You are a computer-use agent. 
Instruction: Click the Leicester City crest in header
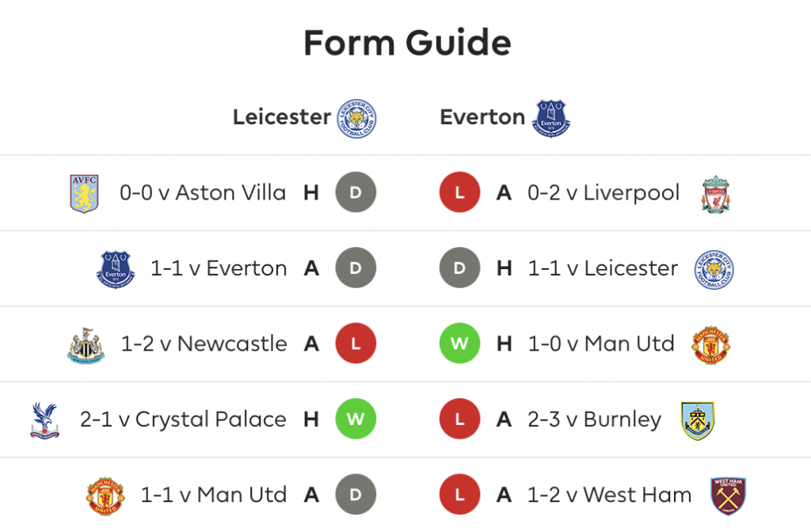coord(356,119)
